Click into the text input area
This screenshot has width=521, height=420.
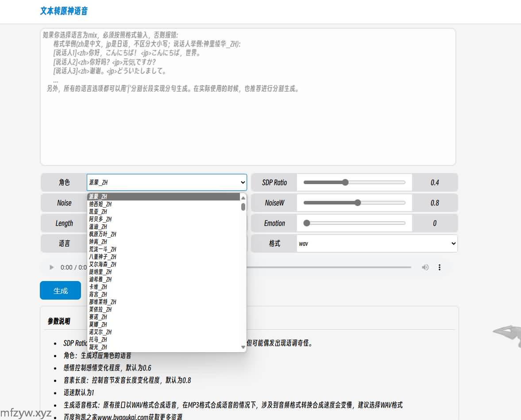248,124
